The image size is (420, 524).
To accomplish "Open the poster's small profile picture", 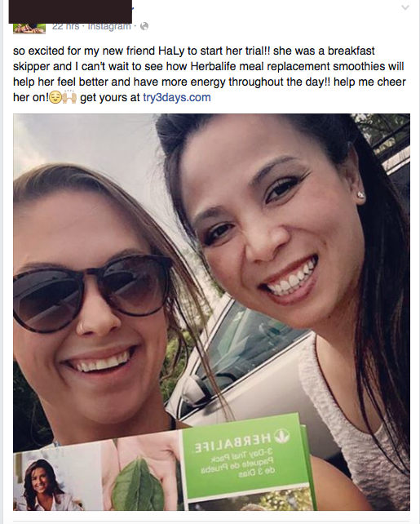I will 29,29.
